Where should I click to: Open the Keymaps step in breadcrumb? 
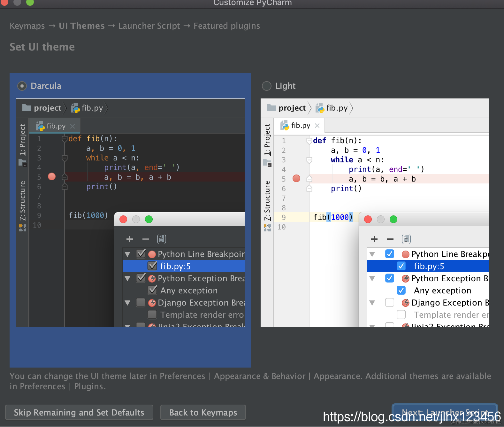click(x=27, y=26)
